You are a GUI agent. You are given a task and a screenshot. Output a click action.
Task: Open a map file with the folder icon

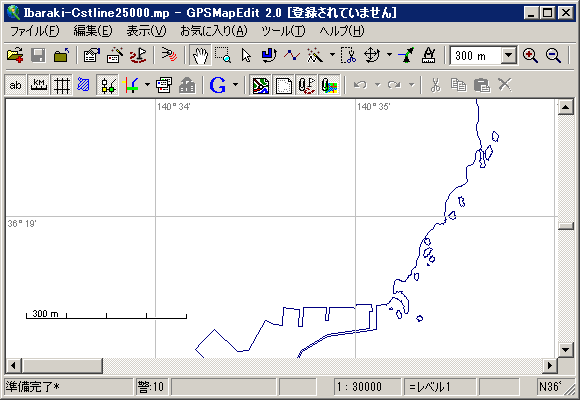pyautogui.click(x=15, y=56)
